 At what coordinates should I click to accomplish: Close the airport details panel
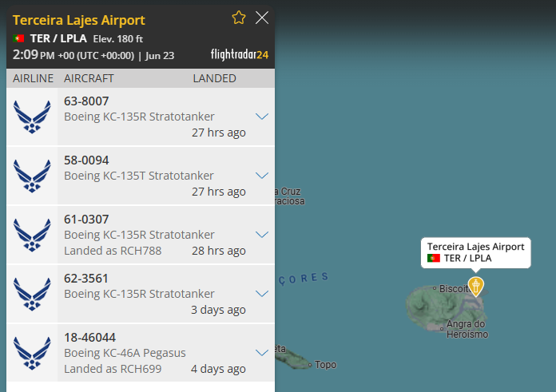(261, 18)
